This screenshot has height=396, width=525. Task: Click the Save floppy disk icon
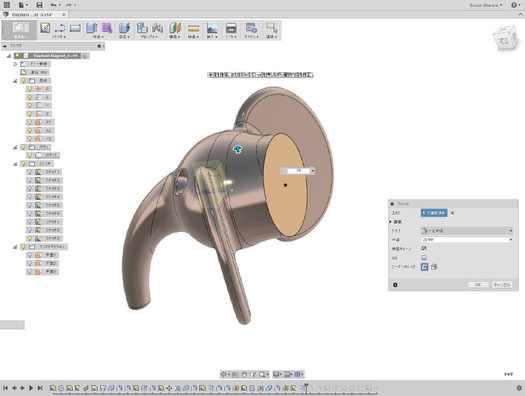[40, 5]
